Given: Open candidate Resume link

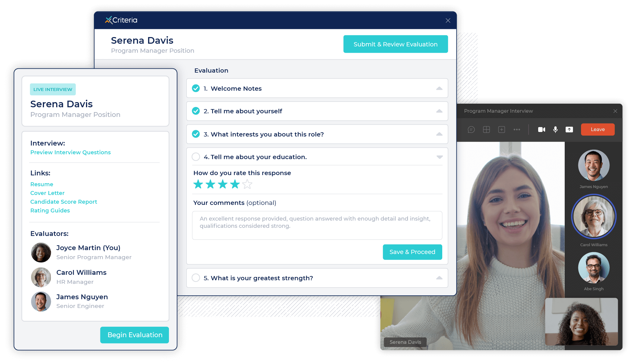Looking at the screenshot, I should pos(42,184).
